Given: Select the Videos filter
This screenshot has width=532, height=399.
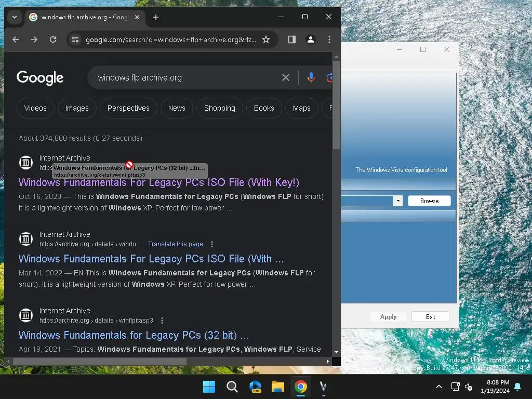Looking at the screenshot, I should coord(35,108).
